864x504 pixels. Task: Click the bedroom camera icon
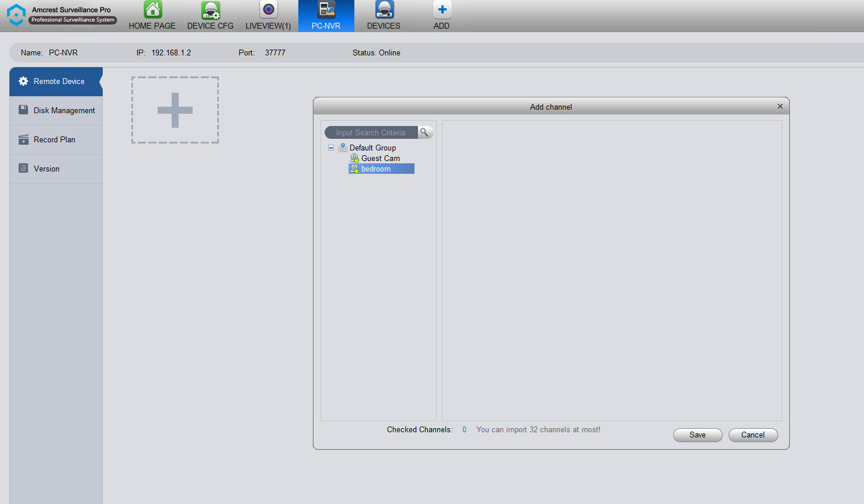(354, 169)
